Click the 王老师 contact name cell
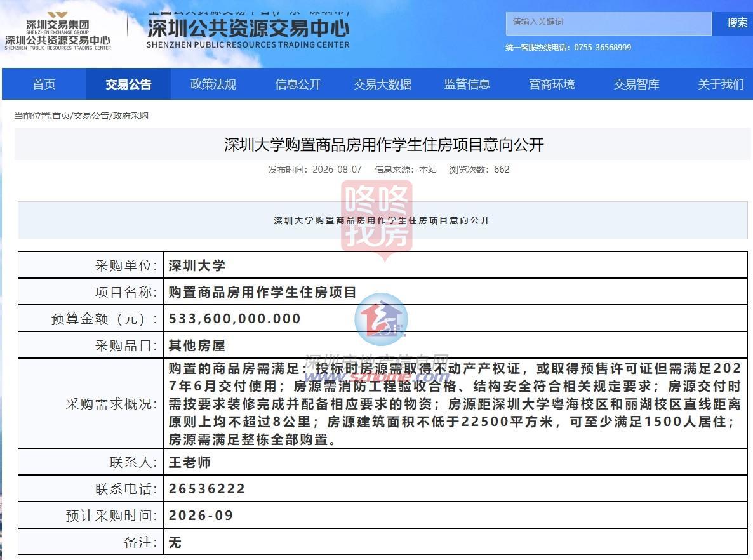This screenshot has width=753, height=560. 456,462
